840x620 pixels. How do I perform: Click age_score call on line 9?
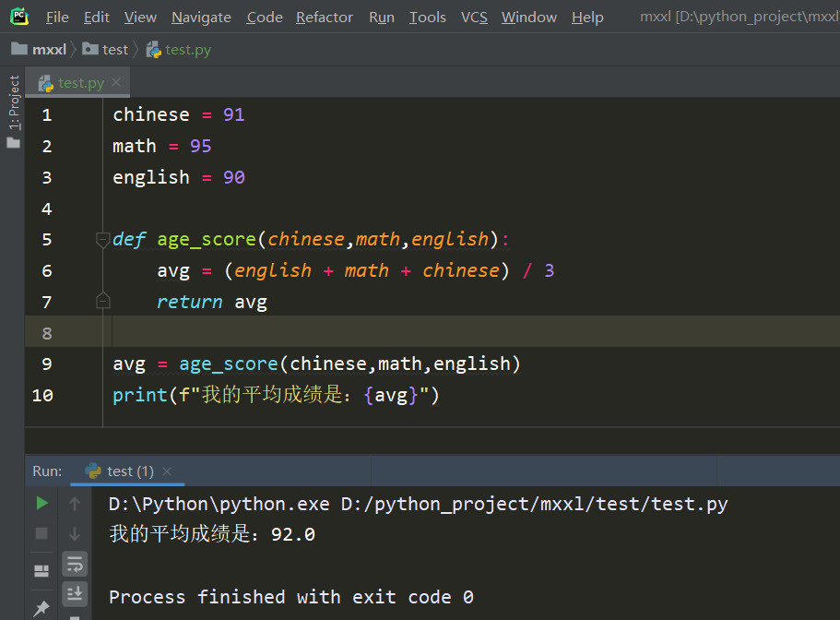coord(229,364)
